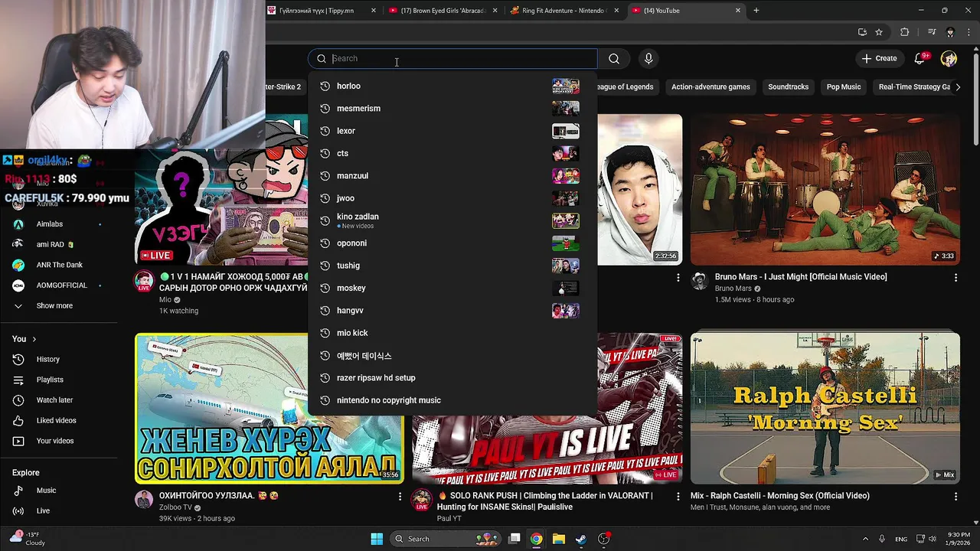The image size is (980, 551).
Task: Click the taskbar Search box
Action: tap(446, 539)
